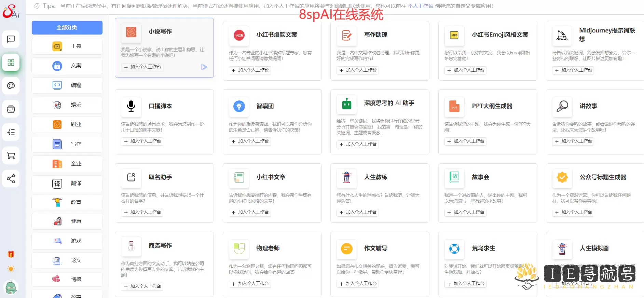Screen dimensions: 644x298
Task: Add 小红书Emoji风格文案 to personal workbench
Action: (x=466, y=70)
